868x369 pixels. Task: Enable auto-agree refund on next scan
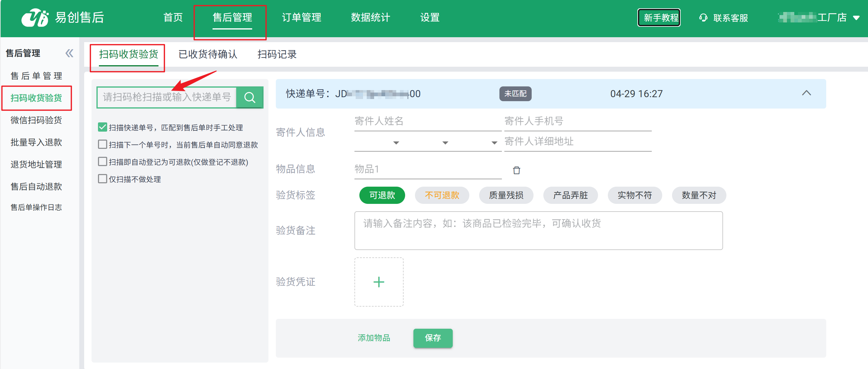[103, 144]
